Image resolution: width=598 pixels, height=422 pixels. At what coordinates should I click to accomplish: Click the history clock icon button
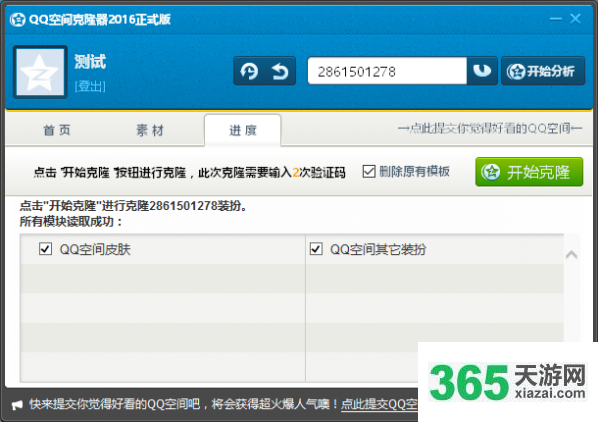pyautogui.click(x=249, y=71)
